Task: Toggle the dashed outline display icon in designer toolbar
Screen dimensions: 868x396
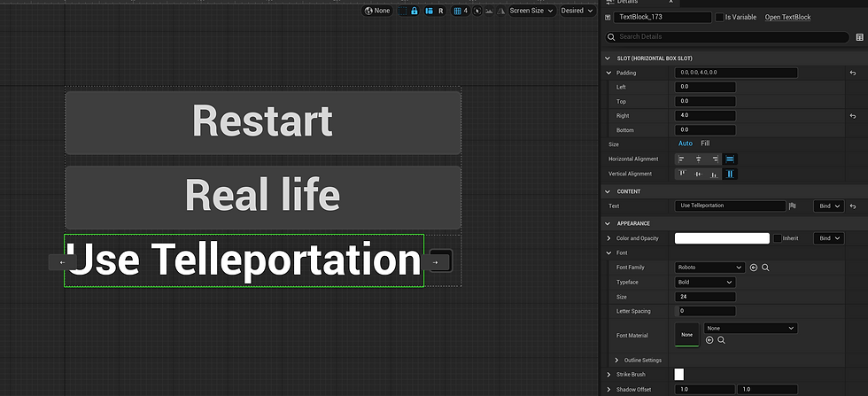Action: (x=403, y=11)
